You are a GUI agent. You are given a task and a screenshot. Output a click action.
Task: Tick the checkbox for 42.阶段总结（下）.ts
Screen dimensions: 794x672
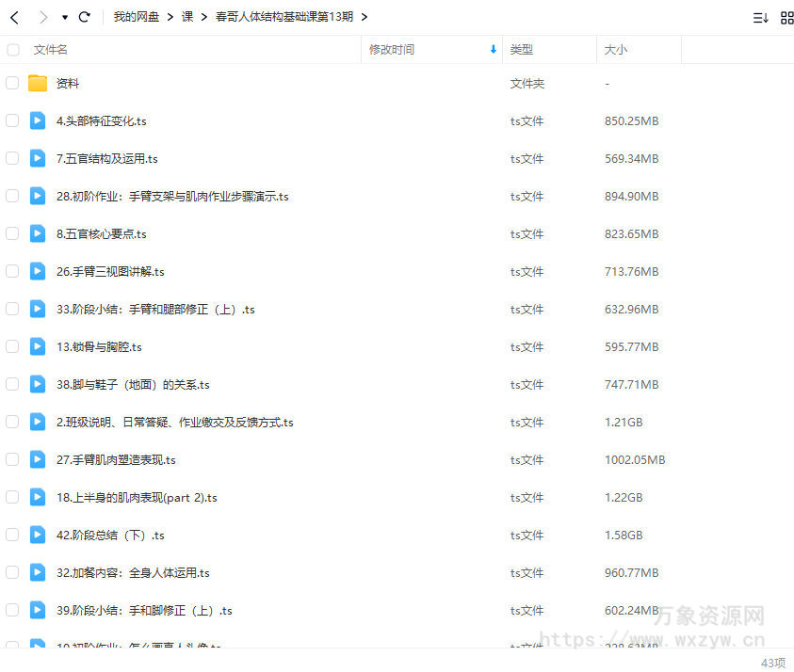coord(13,535)
